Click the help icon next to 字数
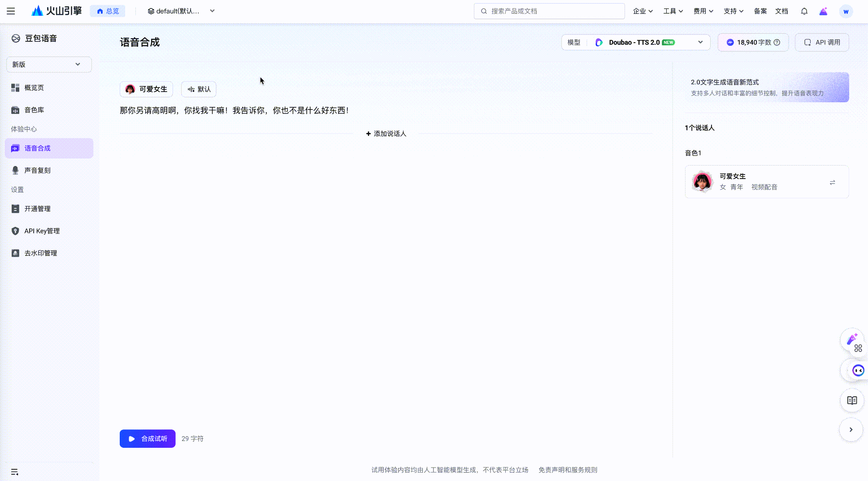This screenshot has height=481, width=868. pos(777,42)
